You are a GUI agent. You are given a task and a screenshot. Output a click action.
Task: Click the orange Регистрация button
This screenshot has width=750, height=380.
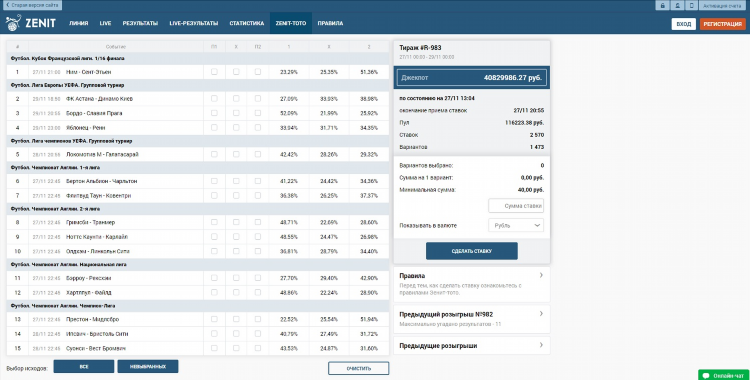(x=723, y=24)
